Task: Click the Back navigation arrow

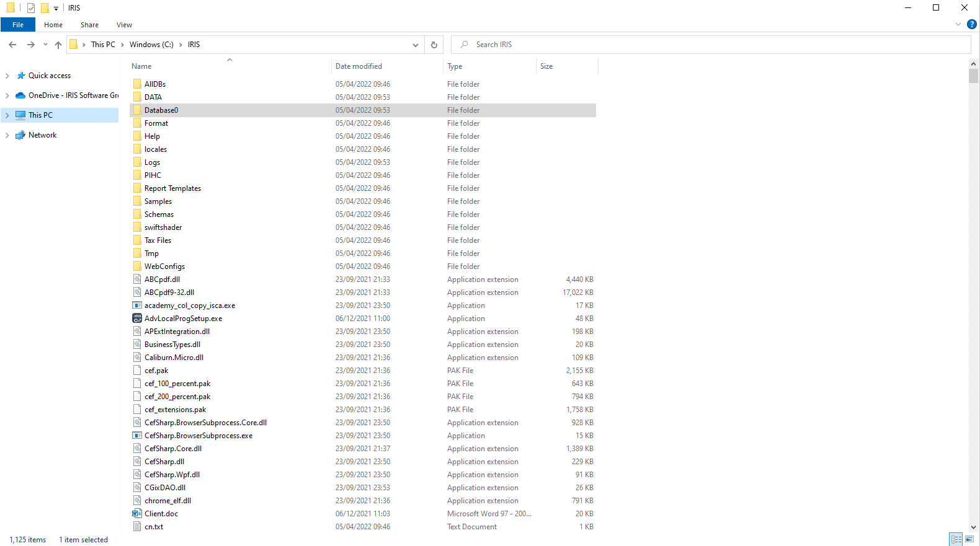Action: [x=12, y=45]
